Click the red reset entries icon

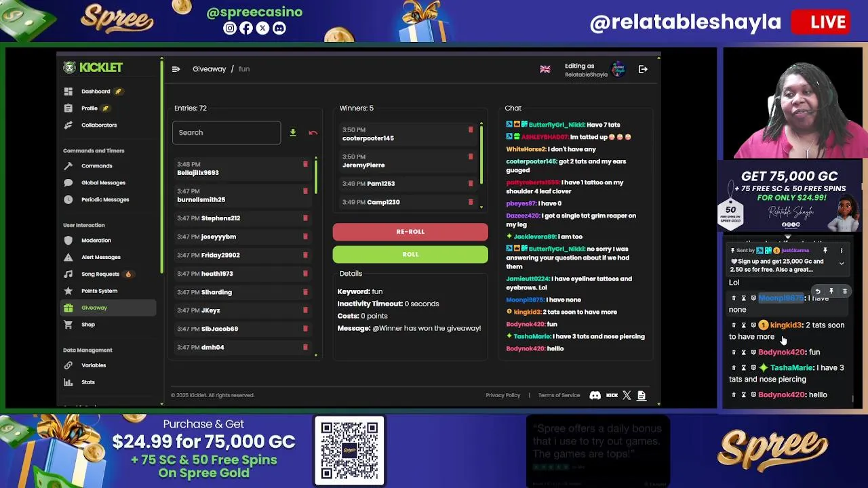(x=313, y=133)
